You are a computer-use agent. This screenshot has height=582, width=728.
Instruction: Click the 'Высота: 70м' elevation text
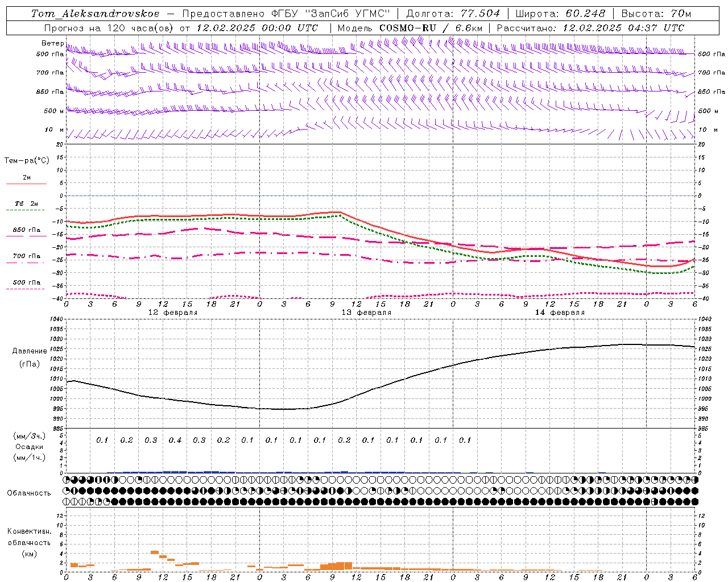[656, 14]
